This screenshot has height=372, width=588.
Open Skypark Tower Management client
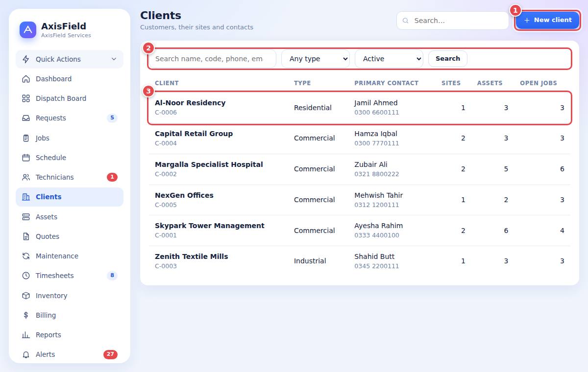(x=210, y=226)
